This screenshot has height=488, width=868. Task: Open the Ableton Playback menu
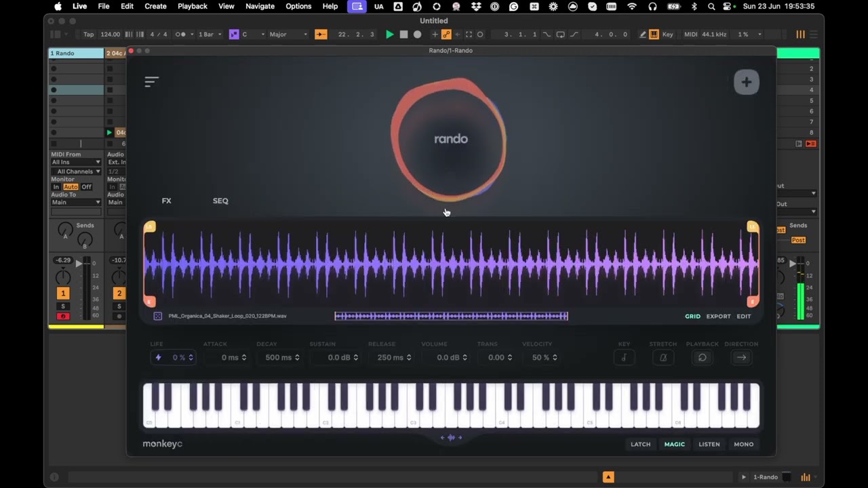193,6
